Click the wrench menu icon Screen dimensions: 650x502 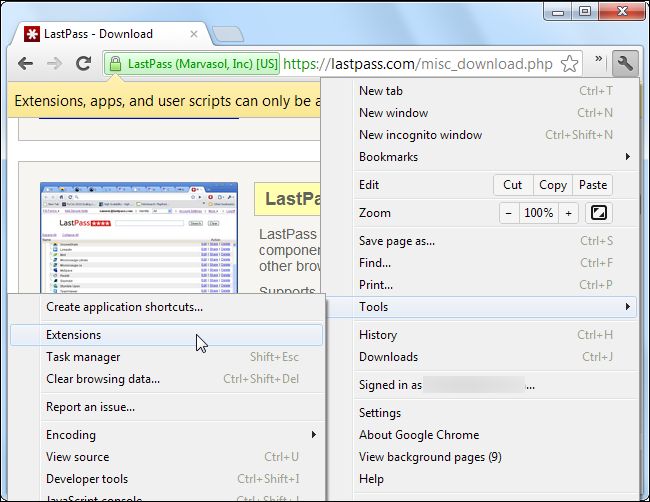click(x=626, y=63)
